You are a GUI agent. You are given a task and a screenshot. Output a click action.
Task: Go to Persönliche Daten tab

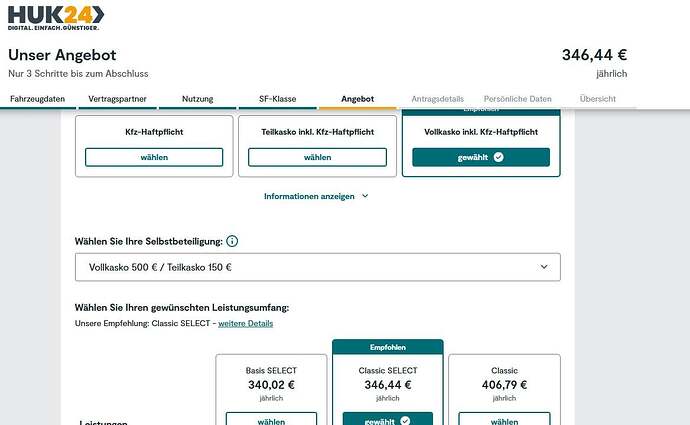pos(518,99)
